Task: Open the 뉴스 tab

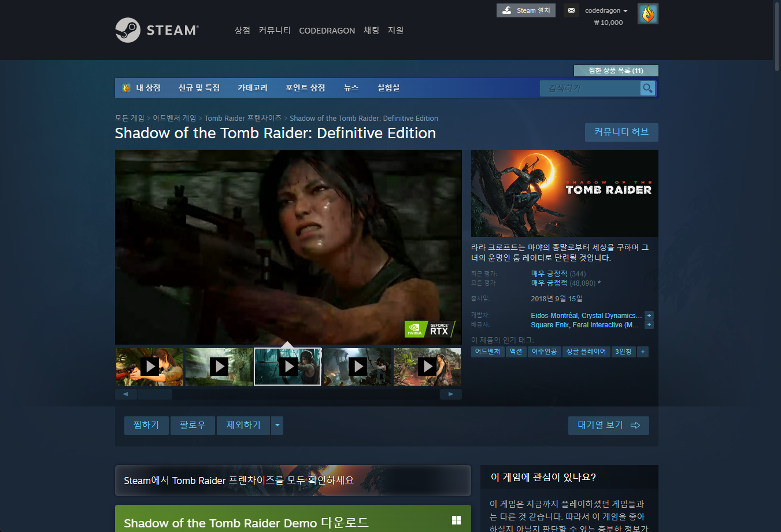Action: 351,88
